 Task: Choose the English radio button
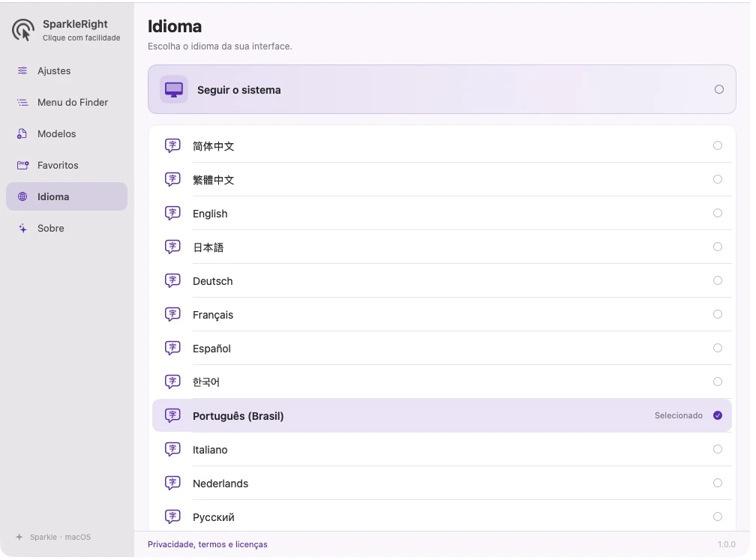click(718, 213)
